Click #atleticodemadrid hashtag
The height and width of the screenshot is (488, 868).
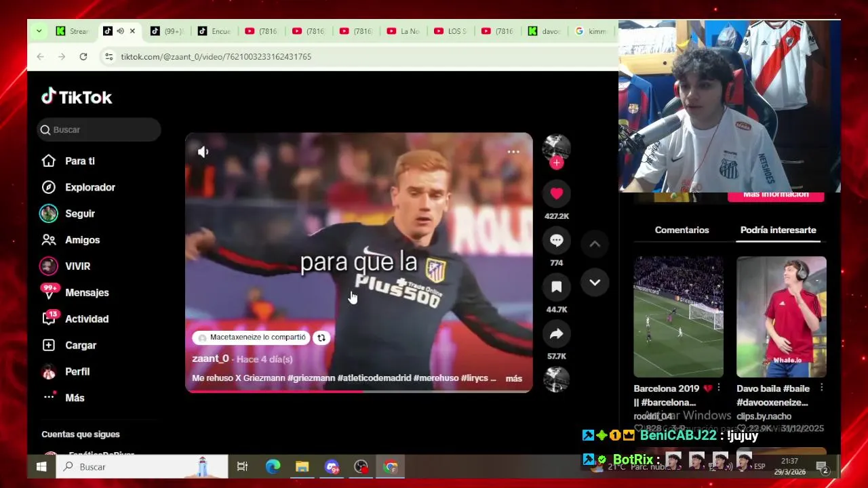tap(374, 378)
